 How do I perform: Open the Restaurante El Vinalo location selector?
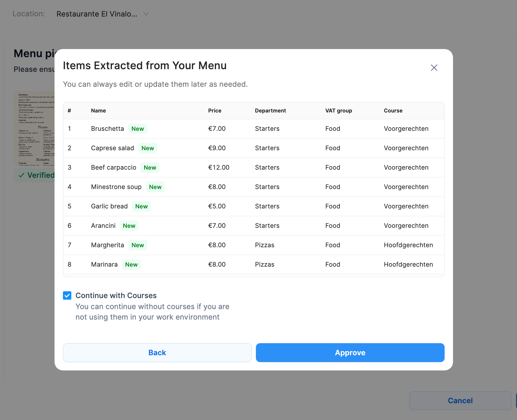click(97, 14)
